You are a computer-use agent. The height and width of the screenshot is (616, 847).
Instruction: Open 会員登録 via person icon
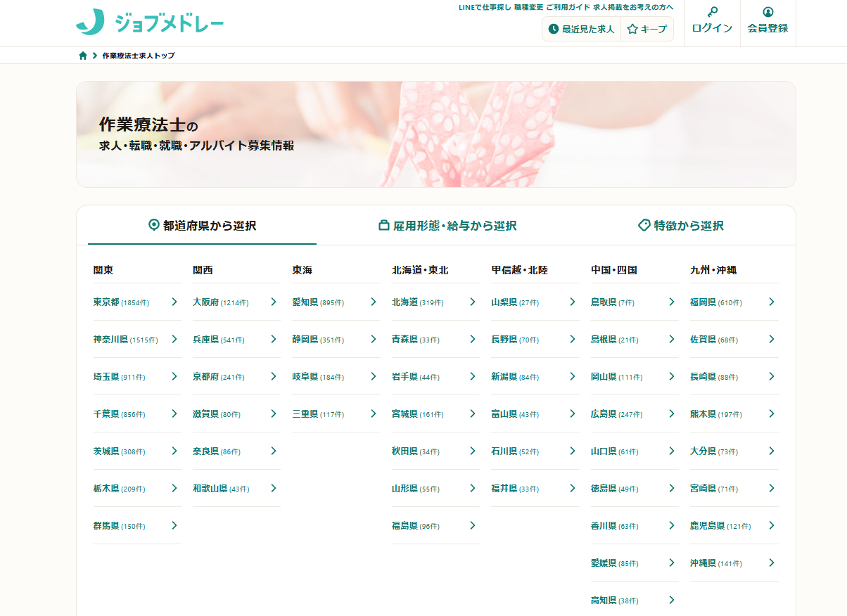pyautogui.click(x=768, y=23)
